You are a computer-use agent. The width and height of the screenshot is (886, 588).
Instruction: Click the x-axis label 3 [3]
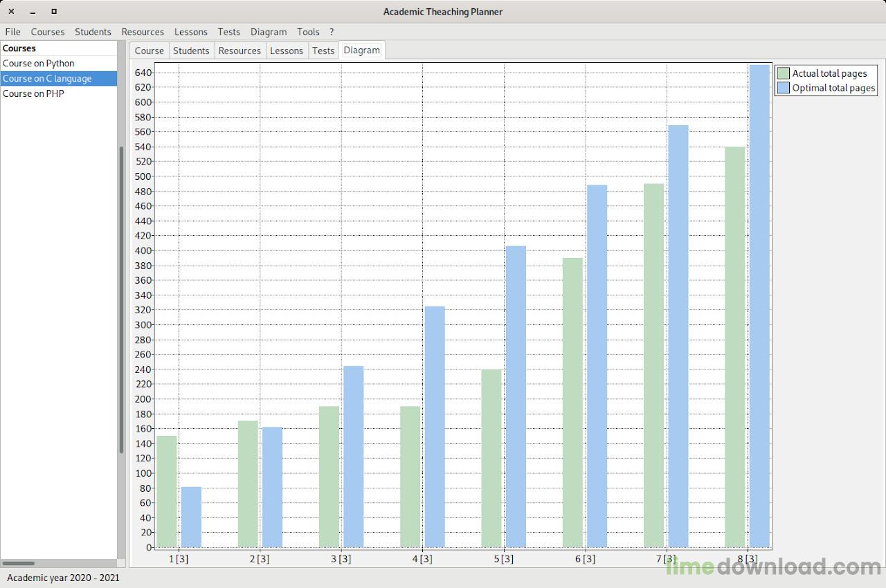(341, 559)
